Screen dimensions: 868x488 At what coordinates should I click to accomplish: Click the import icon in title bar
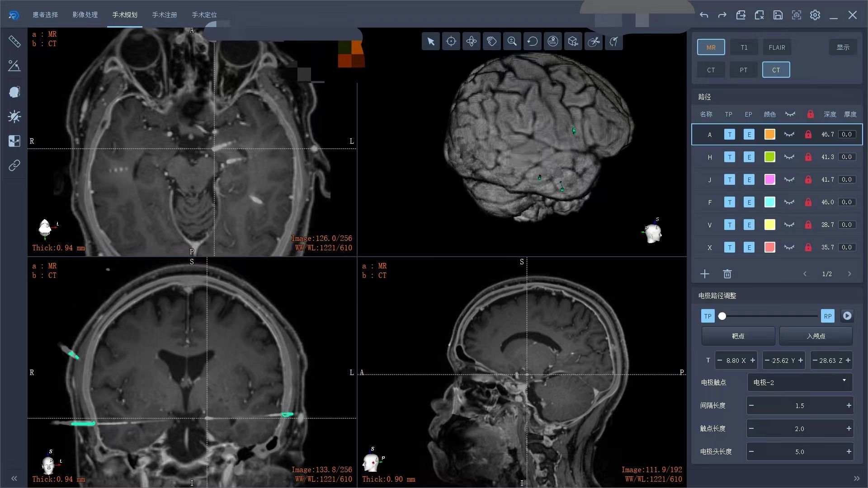point(759,15)
